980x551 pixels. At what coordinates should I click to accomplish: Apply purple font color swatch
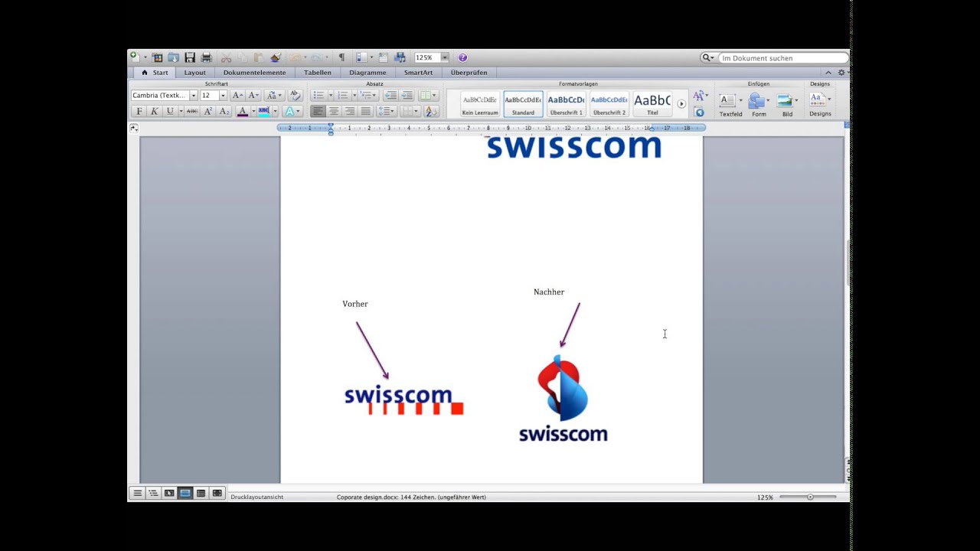(x=243, y=111)
